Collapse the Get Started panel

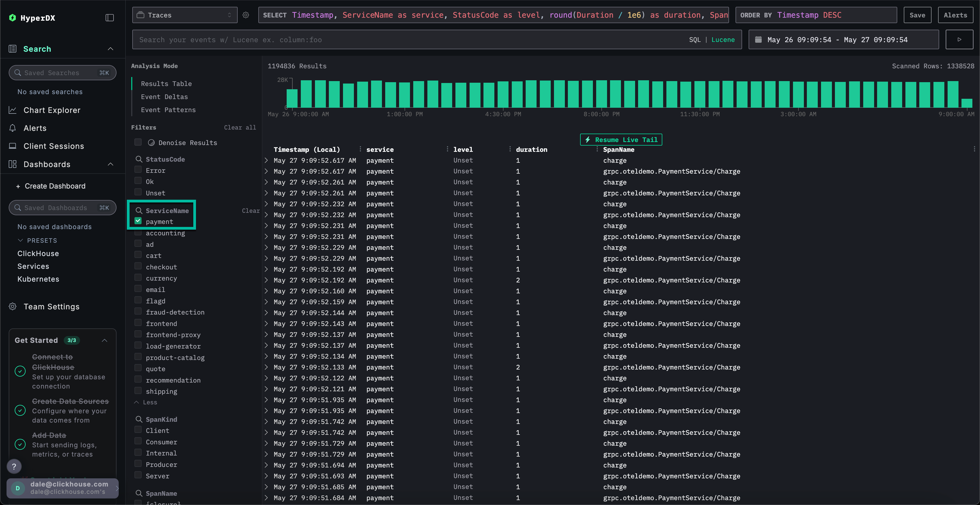tap(105, 340)
